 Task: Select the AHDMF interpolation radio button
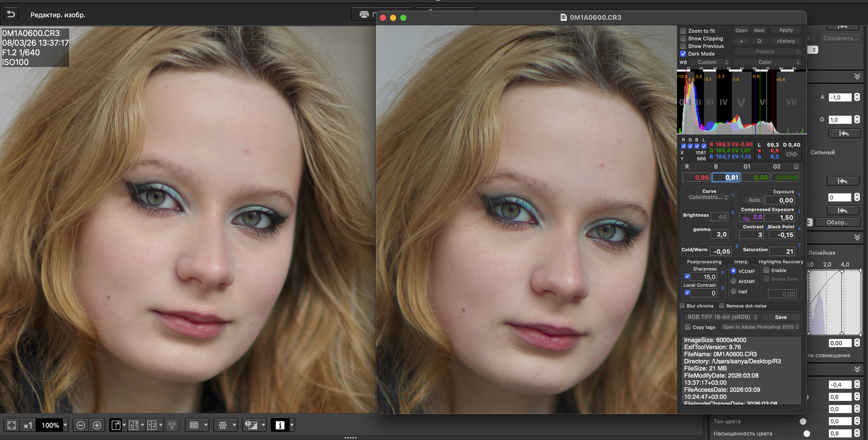point(733,281)
